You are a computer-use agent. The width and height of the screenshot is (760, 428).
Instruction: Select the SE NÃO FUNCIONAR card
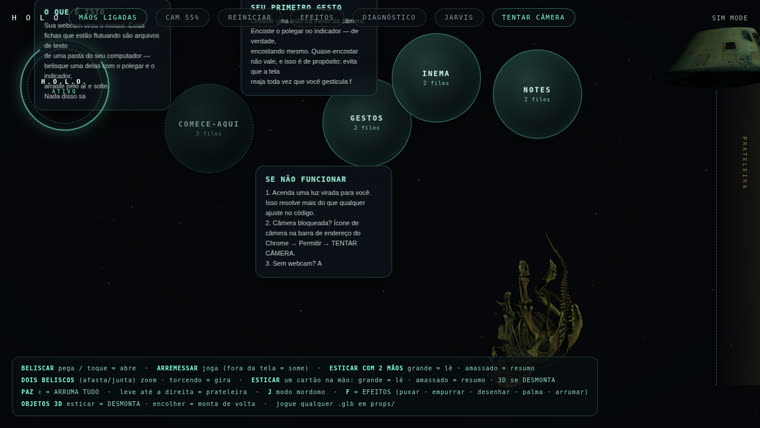pos(323,222)
